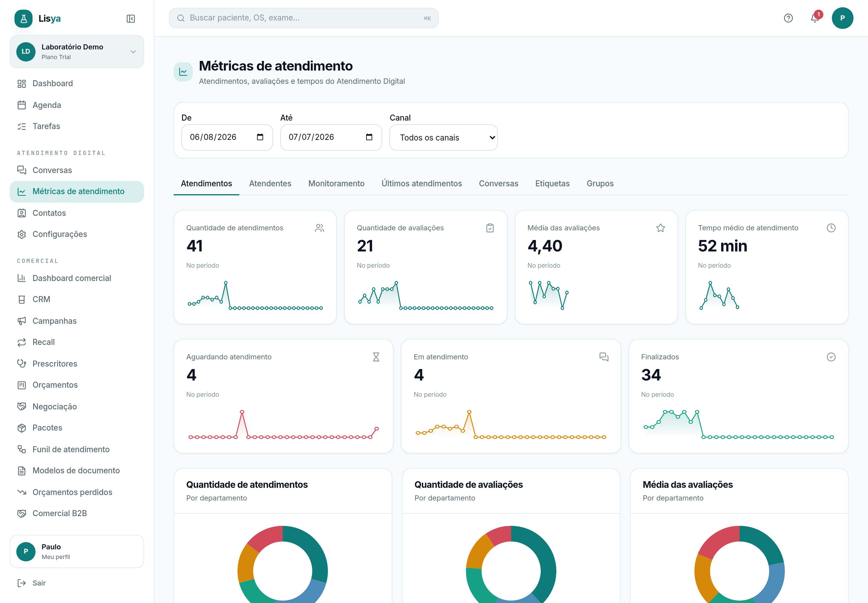Open Contatos in the sidebar
The width and height of the screenshot is (868, 603).
77,213
